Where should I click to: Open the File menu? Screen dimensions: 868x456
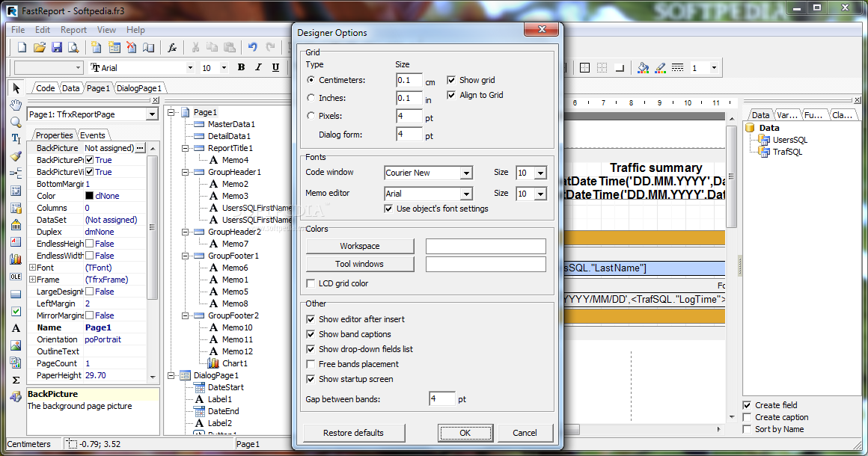18,30
